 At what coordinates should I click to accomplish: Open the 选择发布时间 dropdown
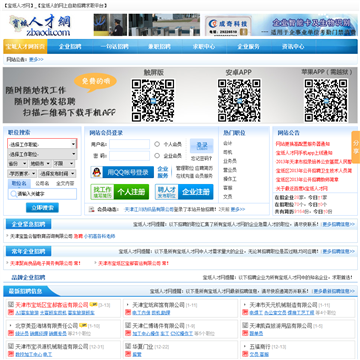point(57,173)
